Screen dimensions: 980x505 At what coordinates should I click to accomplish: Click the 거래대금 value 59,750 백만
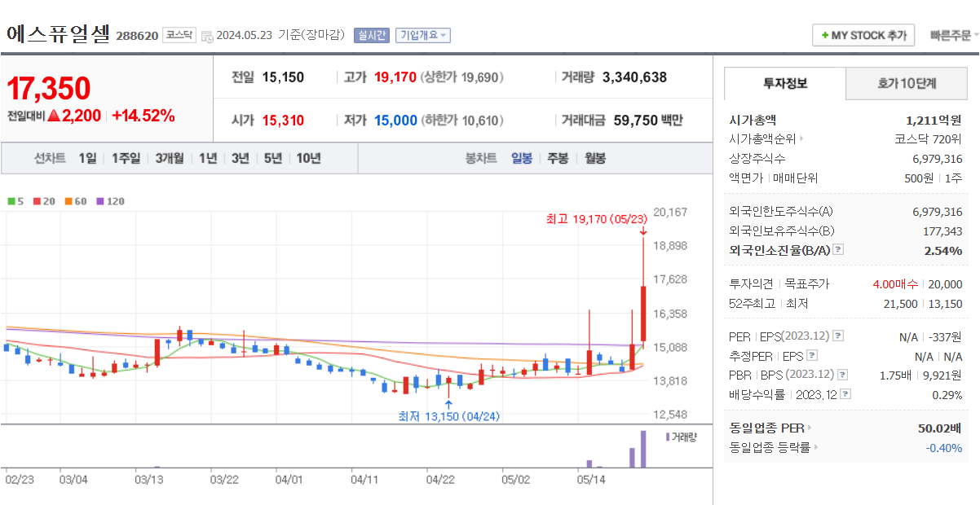pyautogui.click(x=648, y=121)
